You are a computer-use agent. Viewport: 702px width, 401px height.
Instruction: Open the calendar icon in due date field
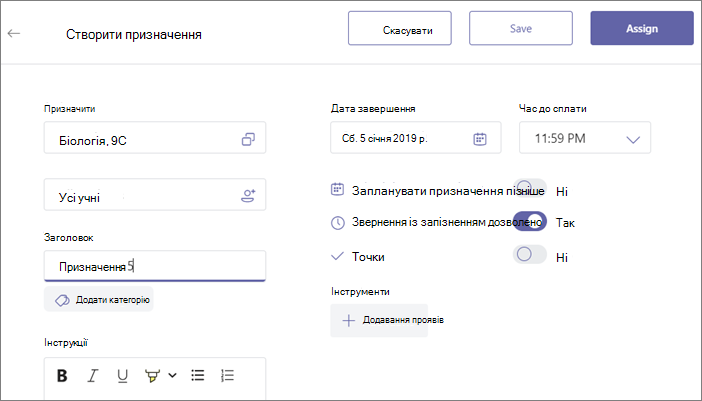[x=480, y=139]
